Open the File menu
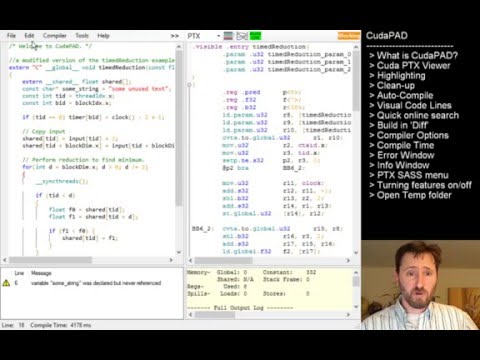480x360 pixels. click(x=11, y=36)
